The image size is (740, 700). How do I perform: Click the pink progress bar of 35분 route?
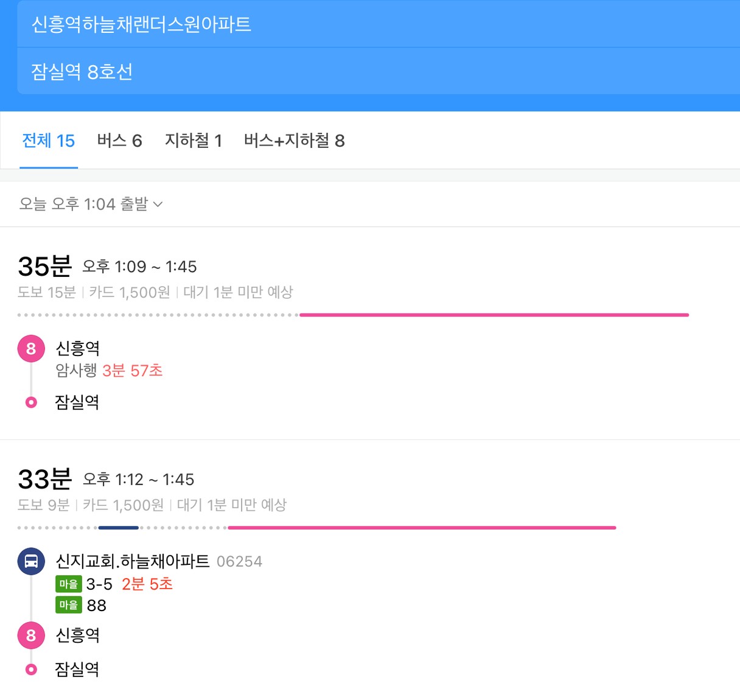(x=494, y=315)
